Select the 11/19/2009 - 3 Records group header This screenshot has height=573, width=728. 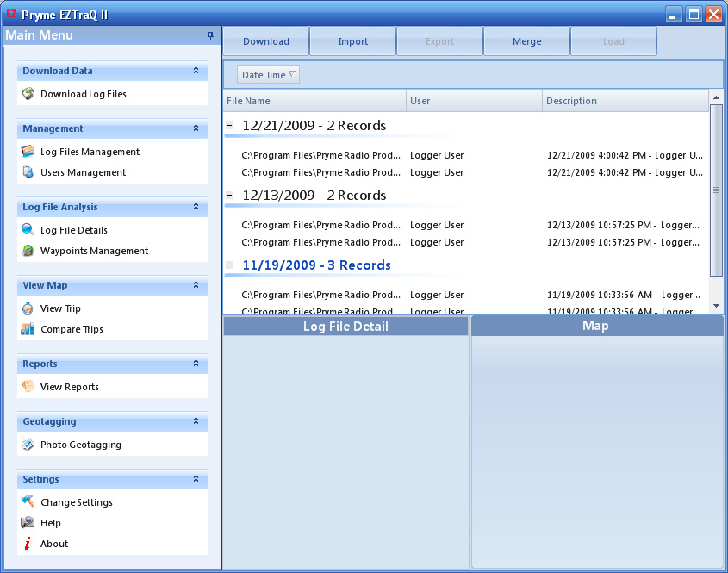316,265
